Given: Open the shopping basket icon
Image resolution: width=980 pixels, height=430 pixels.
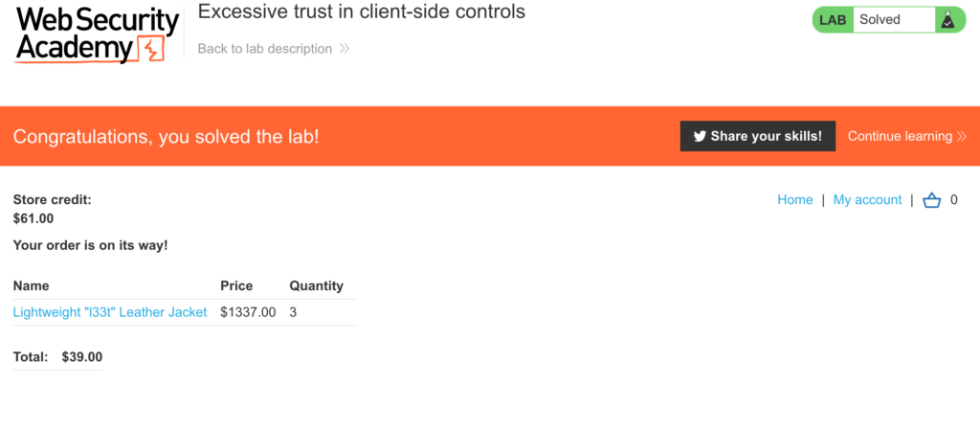Looking at the screenshot, I should pyautogui.click(x=932, y=200).
